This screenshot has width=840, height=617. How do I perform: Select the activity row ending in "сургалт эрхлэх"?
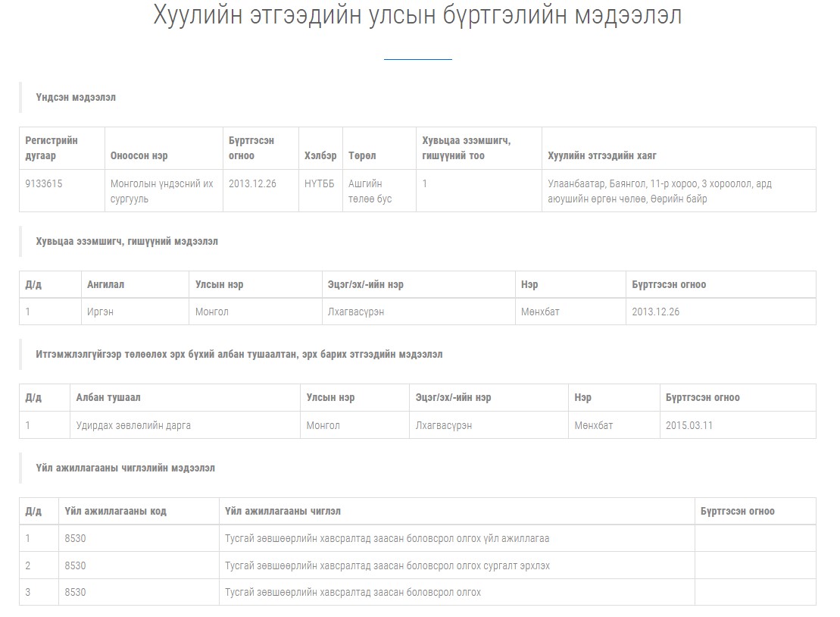(387, 565)
